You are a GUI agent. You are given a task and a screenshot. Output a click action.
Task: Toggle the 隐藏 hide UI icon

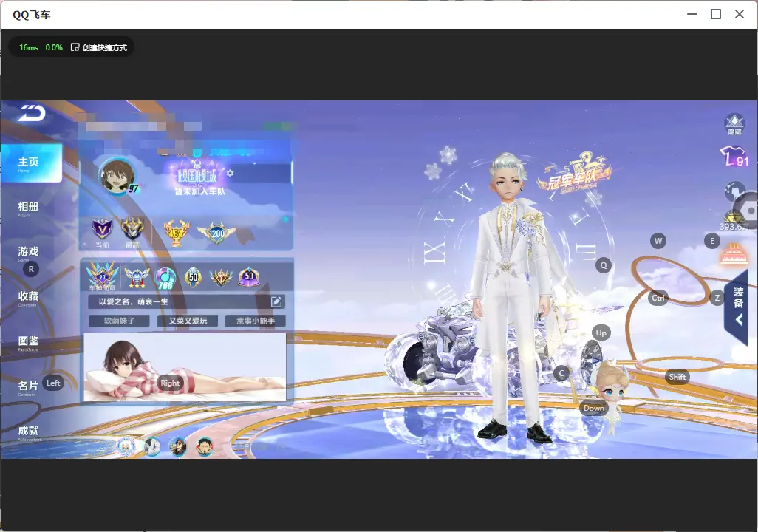[734, 124]
